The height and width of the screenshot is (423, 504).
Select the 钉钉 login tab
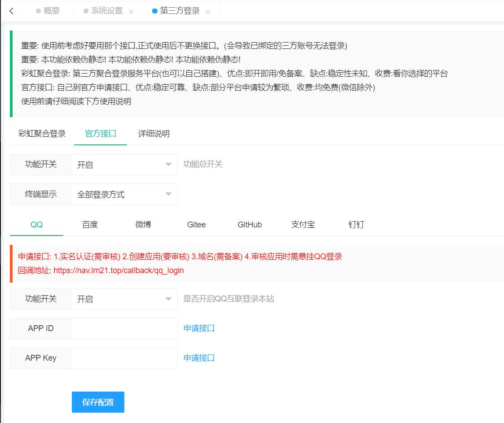pyautogui.click(x=356, y=225)
